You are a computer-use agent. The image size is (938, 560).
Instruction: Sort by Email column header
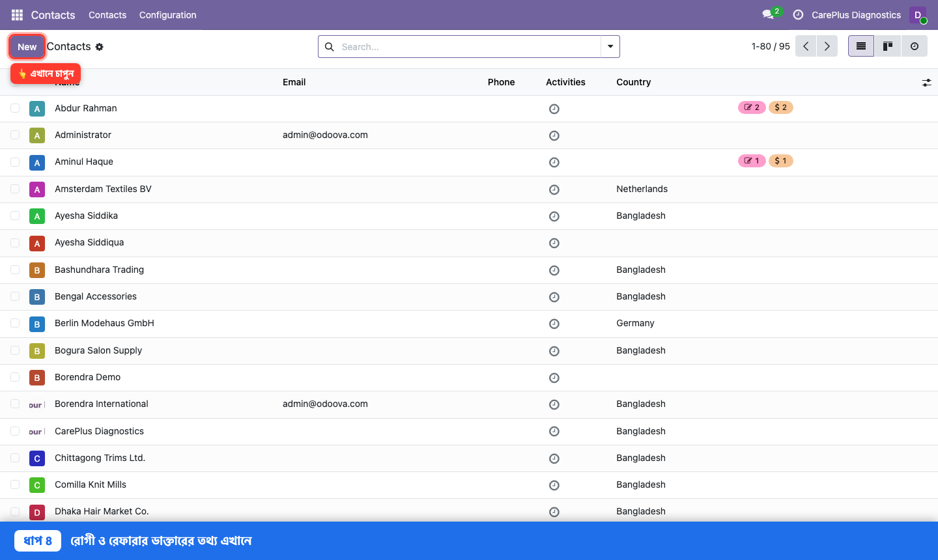pyautogui.click(x=294, y=82)
